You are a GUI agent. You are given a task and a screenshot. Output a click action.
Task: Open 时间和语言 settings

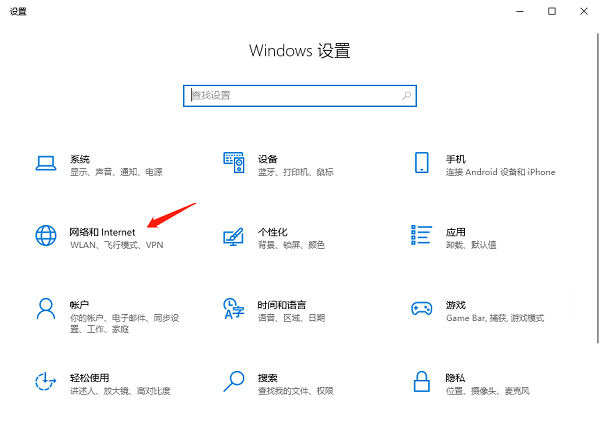click(282, 305)
